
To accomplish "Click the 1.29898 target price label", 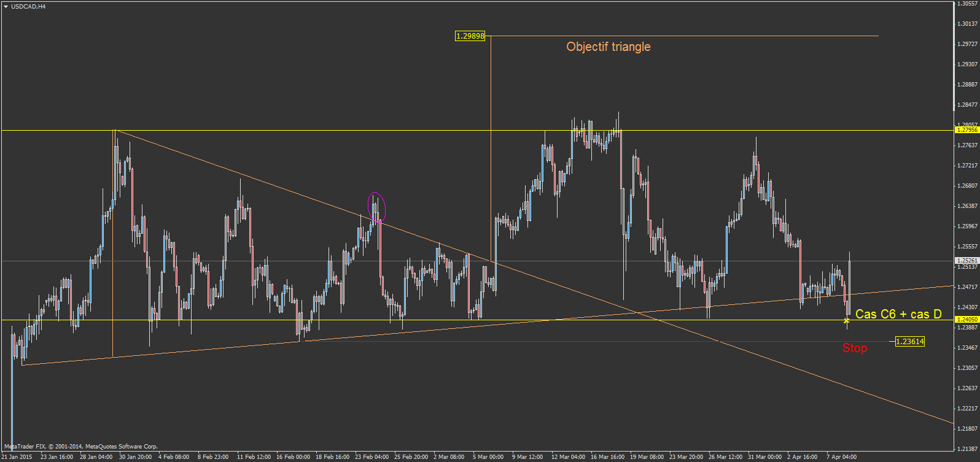I will (x=470, y=36).
